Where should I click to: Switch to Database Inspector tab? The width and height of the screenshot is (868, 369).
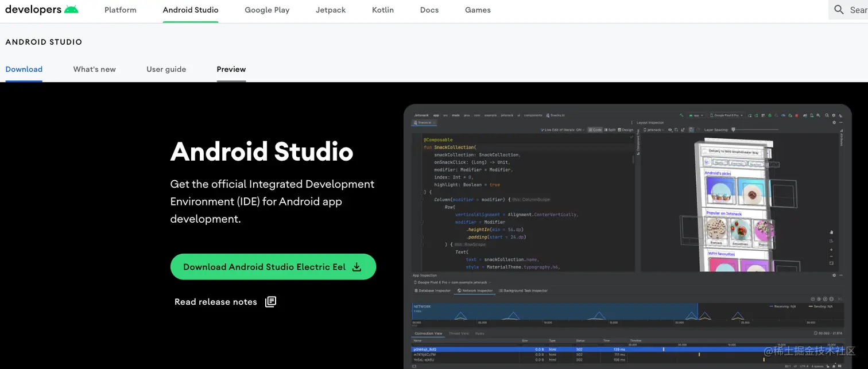(x=432, y=291)
